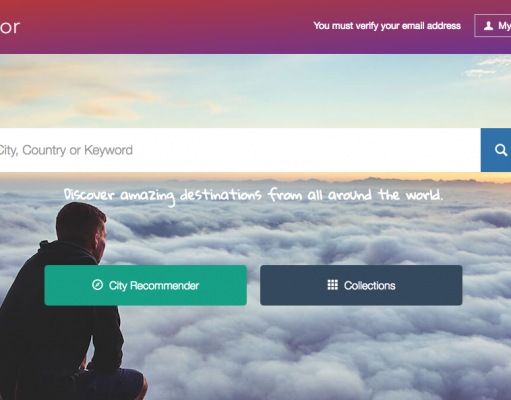Focus the City, Country or Keyword field
The image size is (511, 400).
(240, 150)
